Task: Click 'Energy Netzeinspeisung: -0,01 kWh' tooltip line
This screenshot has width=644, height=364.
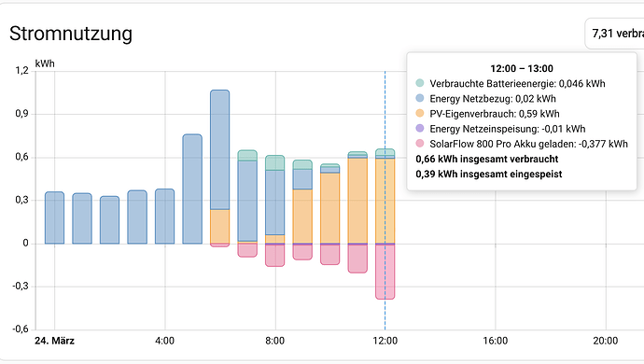Action: (x=508, y=129)
